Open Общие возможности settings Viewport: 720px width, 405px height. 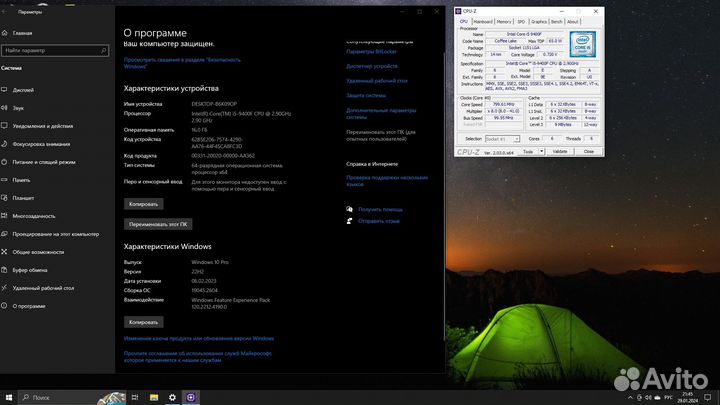tap(38, 252)
